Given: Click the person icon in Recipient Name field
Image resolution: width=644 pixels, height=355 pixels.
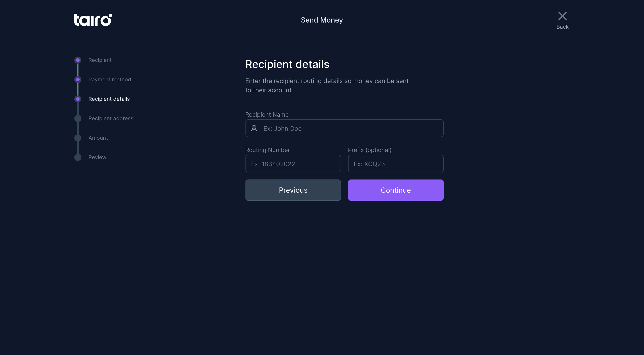Looking at the screenshot, I should (x=254, y=128).
